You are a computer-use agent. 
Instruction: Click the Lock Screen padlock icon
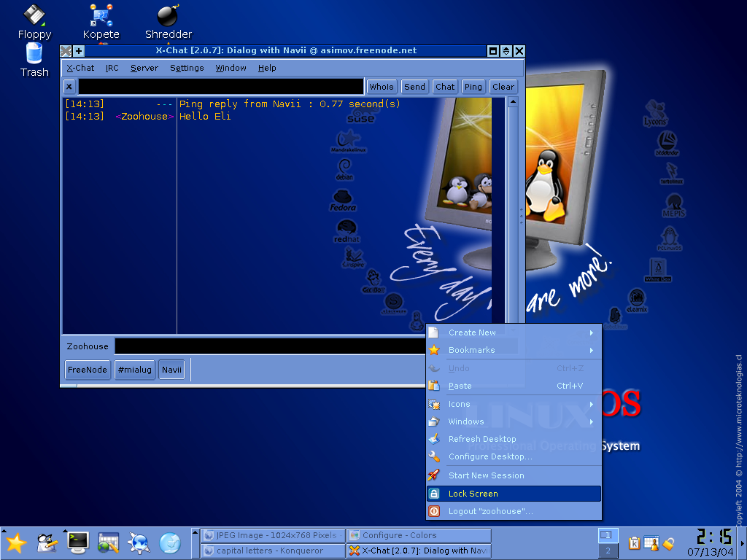coord(434,494)
